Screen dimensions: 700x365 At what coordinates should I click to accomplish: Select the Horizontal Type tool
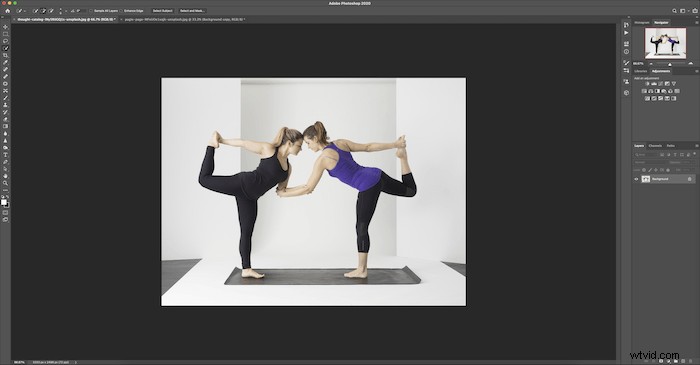[x=5, y=155]
